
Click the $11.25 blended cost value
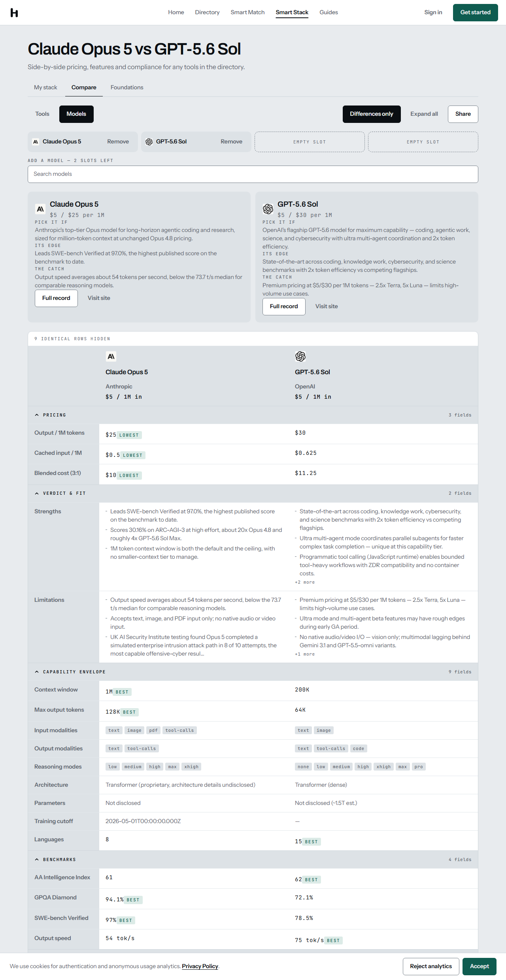[x=306, y=473]
